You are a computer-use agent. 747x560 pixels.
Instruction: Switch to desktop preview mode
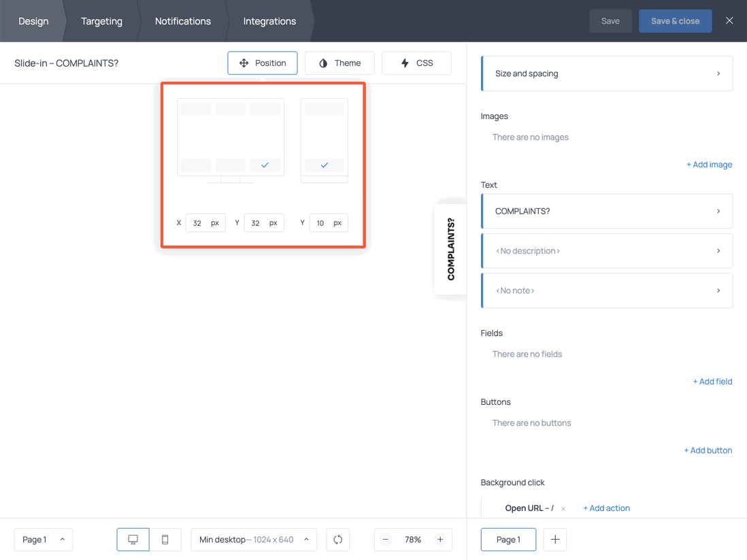[x=133, y=539]
